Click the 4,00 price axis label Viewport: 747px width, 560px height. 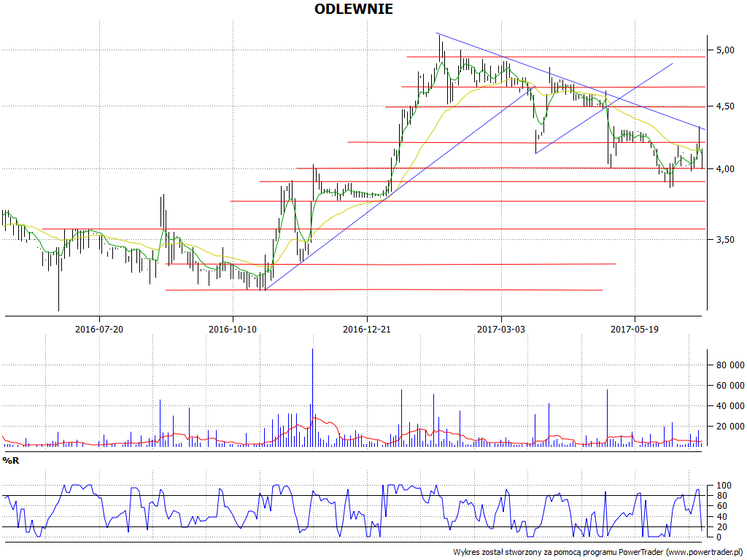pos(724,168)
